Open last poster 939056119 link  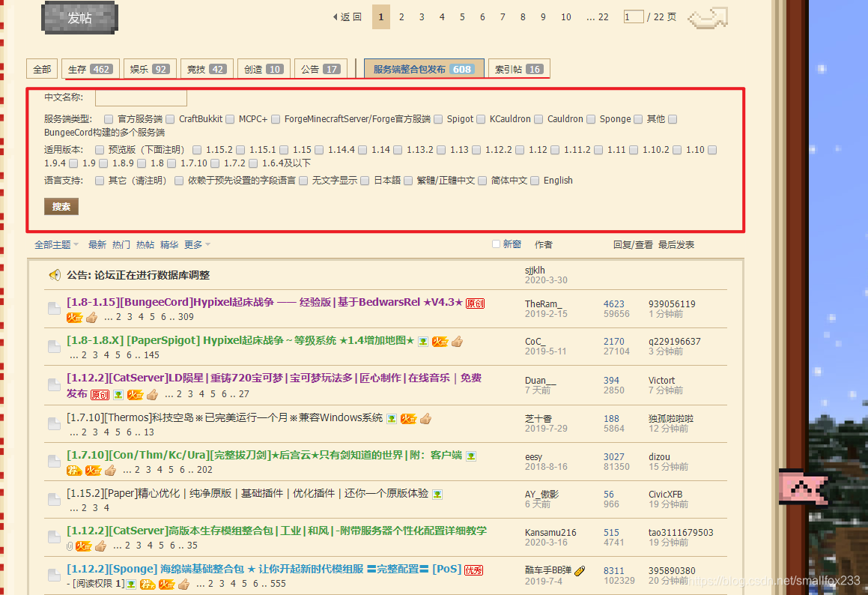tap(672, 304)
